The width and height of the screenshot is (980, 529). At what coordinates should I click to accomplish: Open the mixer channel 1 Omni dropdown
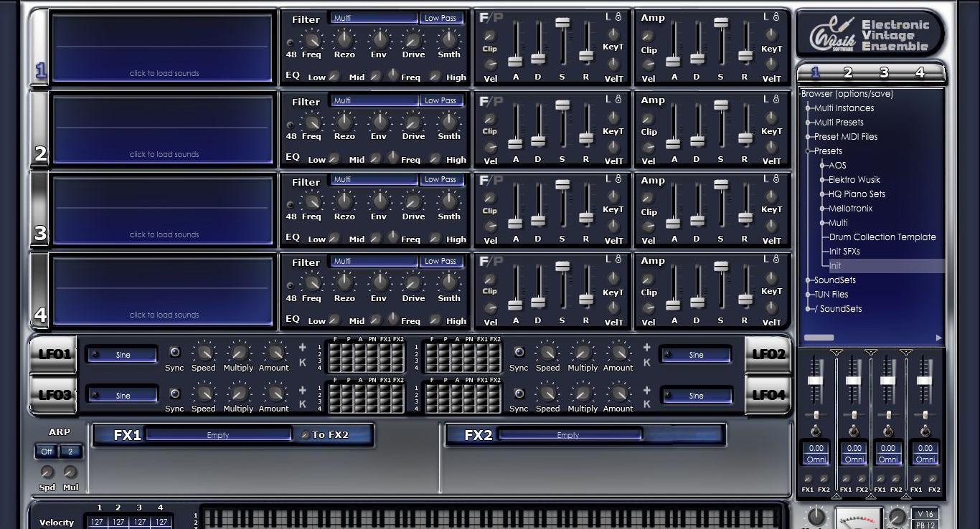[816, 459]
